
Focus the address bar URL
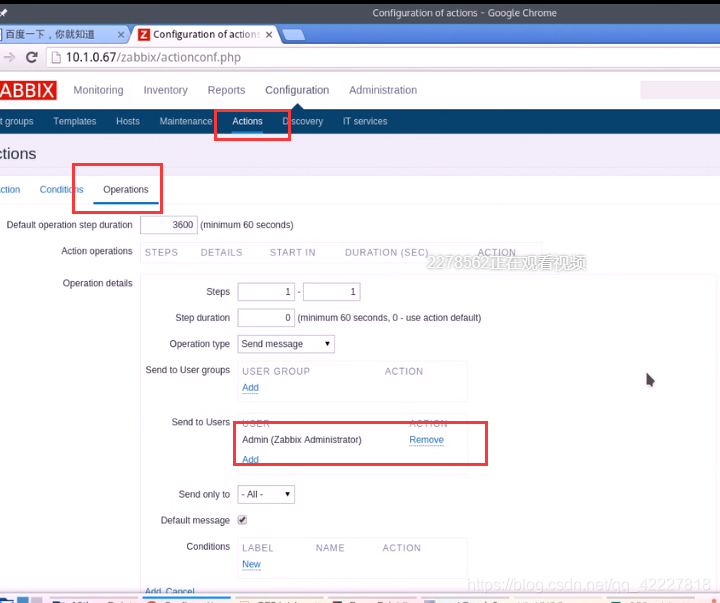(x=153, y=57)
